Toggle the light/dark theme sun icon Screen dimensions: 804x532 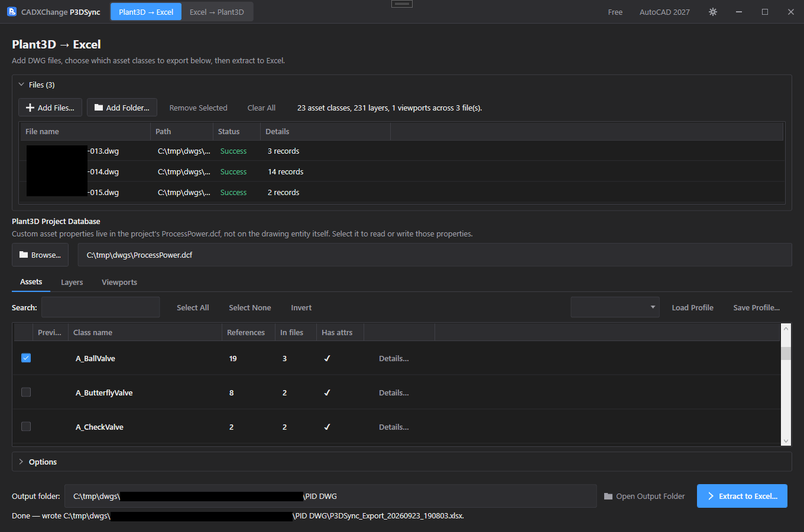713,12
